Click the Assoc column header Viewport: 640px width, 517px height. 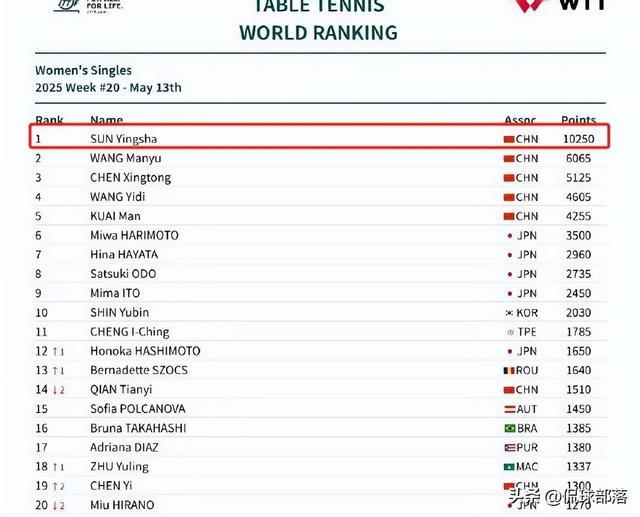(520, 120)
